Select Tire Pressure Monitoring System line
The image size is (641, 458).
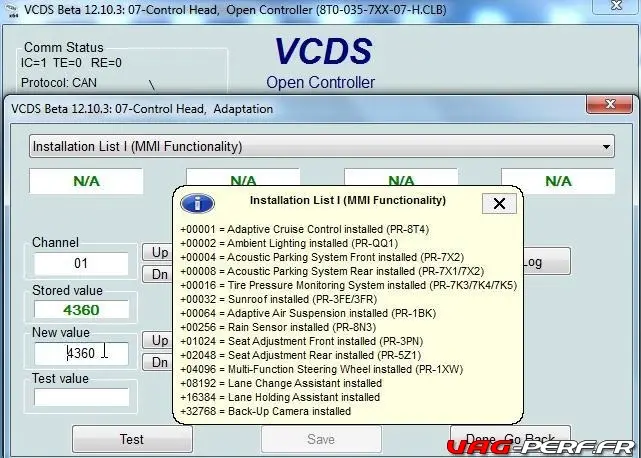pos(349,285)
